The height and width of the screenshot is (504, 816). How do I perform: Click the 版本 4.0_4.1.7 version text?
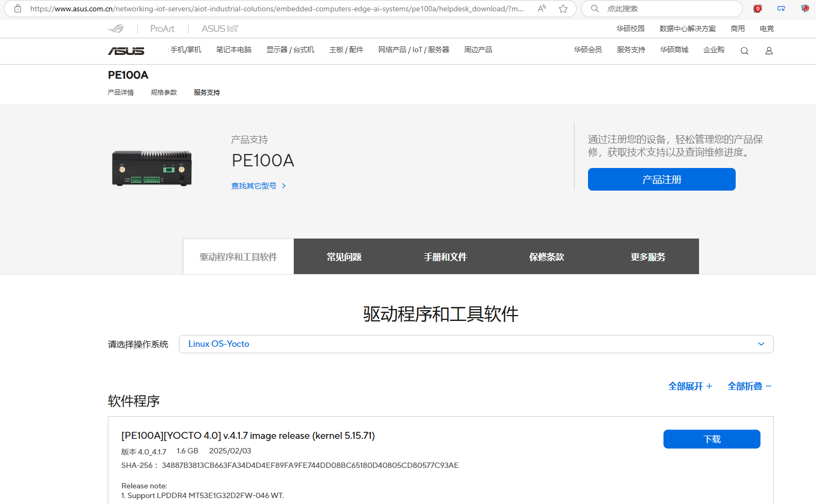(x=144, y=452)
